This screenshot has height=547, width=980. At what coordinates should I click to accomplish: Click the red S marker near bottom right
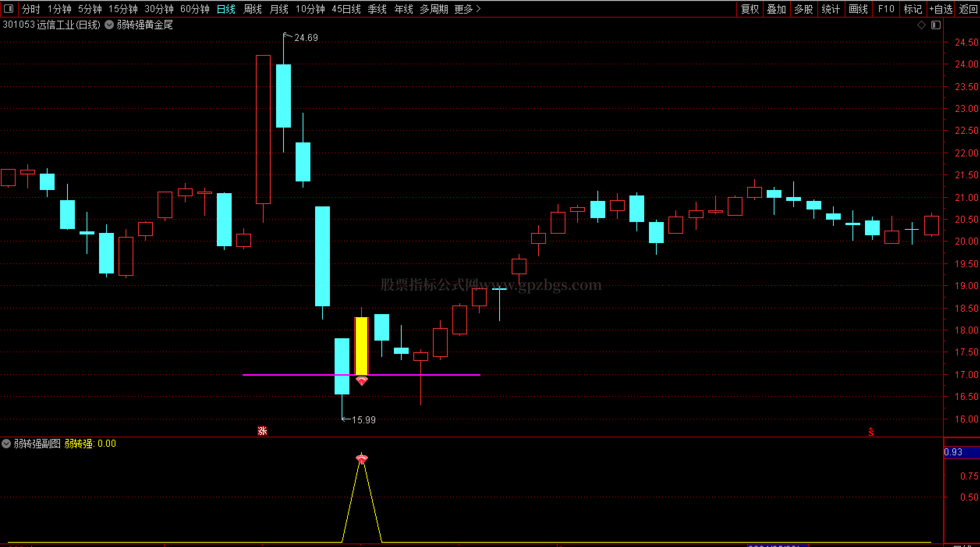(871, 432)
